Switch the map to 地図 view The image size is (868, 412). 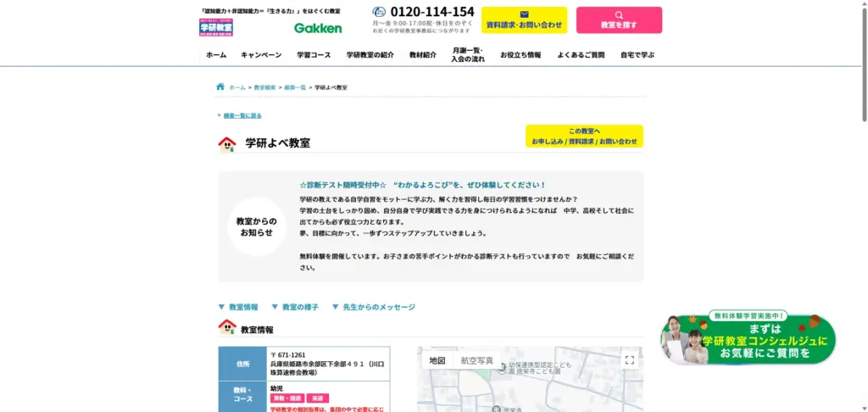coord(437,360)
